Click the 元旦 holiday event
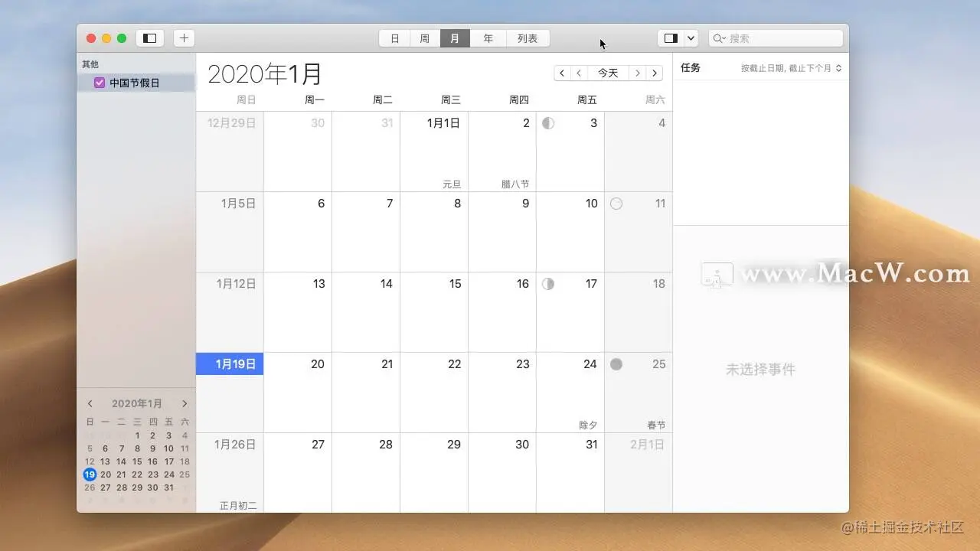Image resolution: width=980 pixels, height=551 pixels. click(x=452, y=184)
